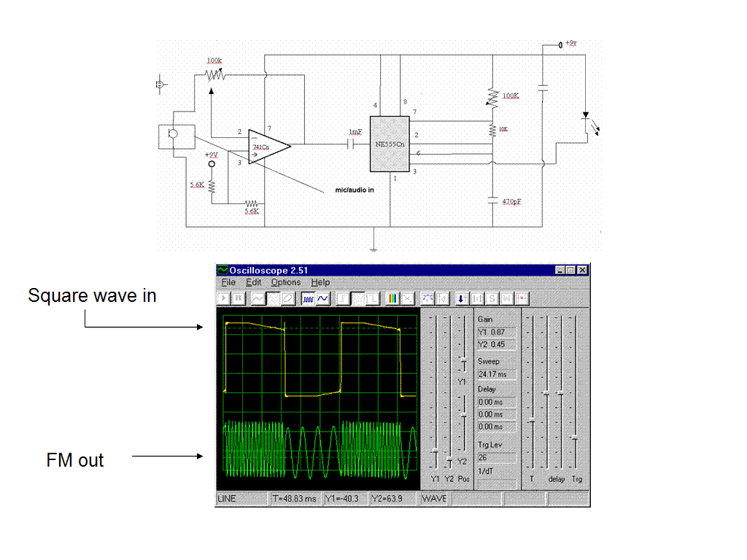Select the rising-edge trigger icon
Screen dimensions: 747x560
tap(343, 298)
